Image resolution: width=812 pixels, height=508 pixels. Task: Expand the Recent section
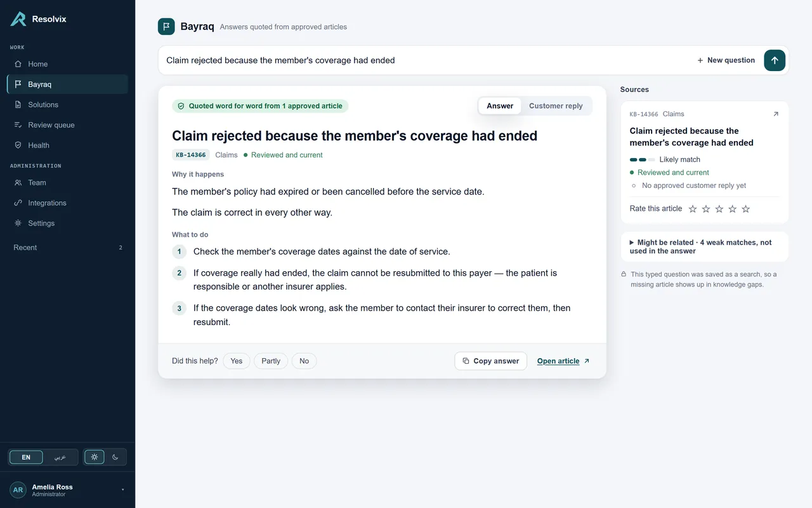tap(67, 248)
